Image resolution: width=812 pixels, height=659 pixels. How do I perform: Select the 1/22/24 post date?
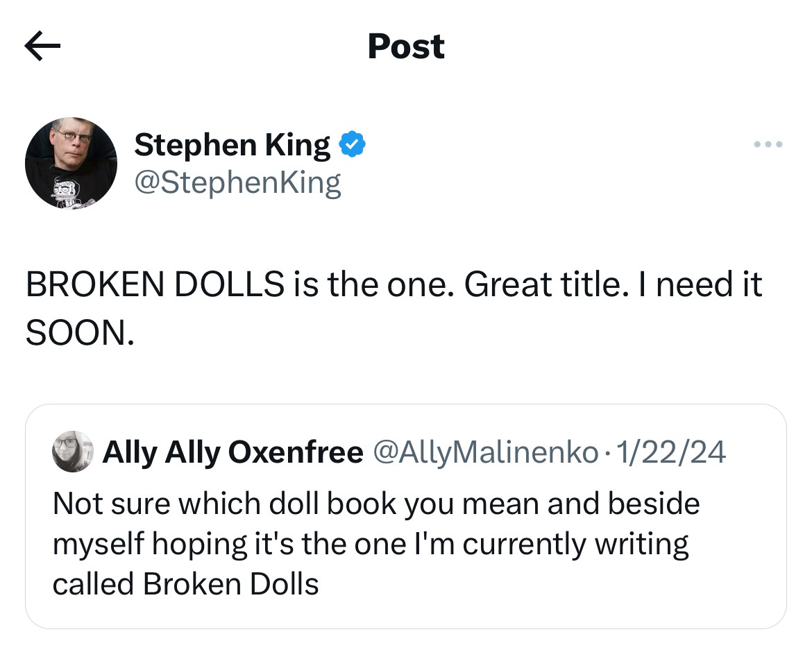pos(670,452)
